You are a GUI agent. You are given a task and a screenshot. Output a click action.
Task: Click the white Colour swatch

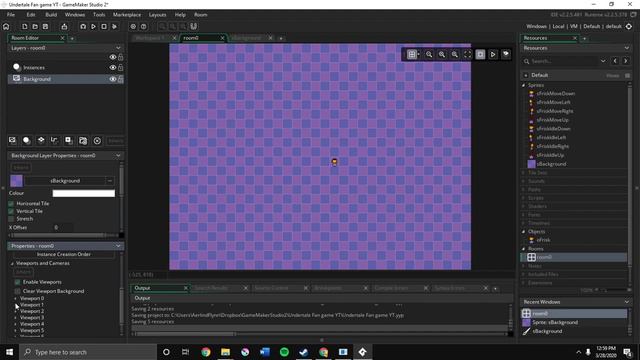click(84, 193)
